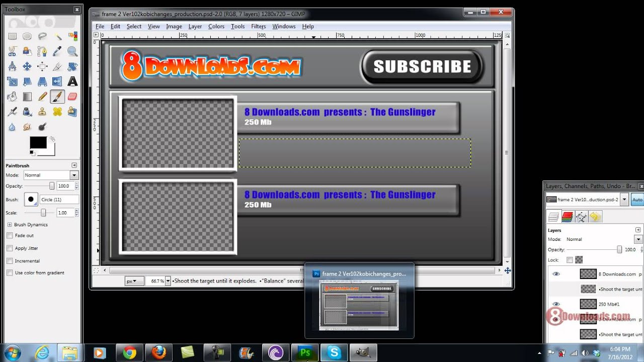Switch to the Paths tab in dock

coord(581,217)
